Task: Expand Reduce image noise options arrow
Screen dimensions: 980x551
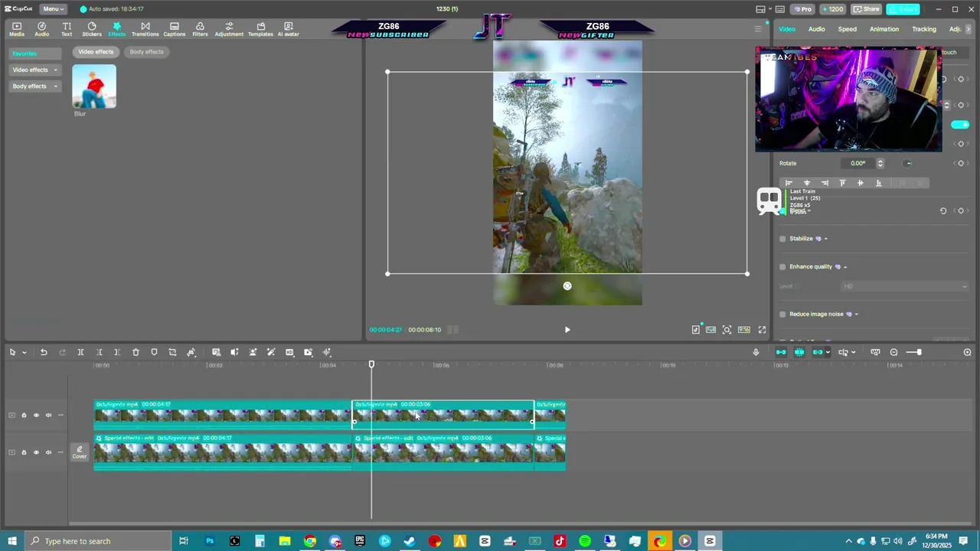Action: click(856, 315)
